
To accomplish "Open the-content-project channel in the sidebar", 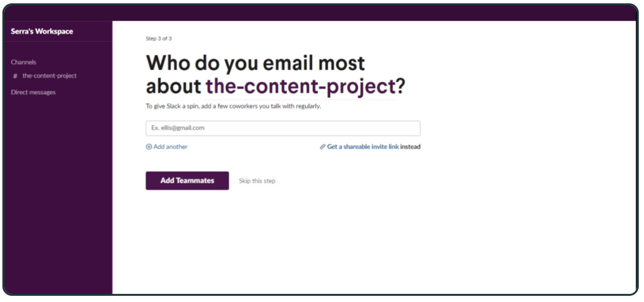I will (x=50, y=76).
